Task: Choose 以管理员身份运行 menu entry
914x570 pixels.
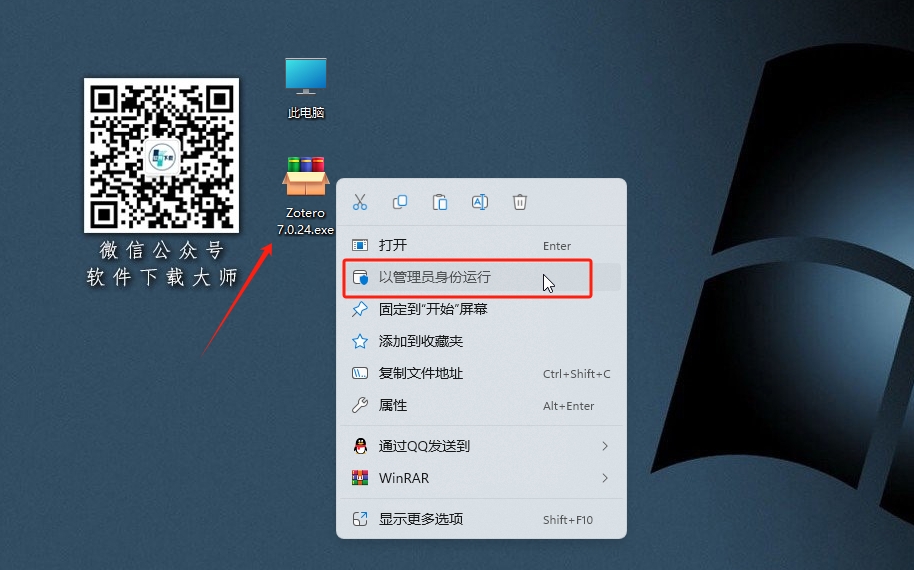Action: [481, 277]
